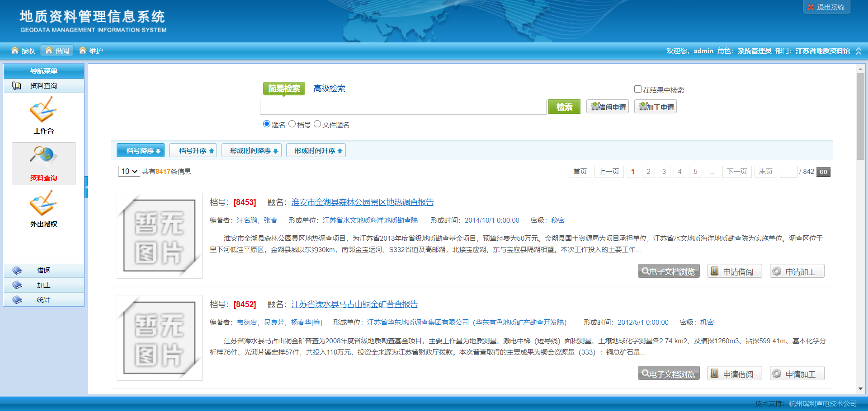The image size is (868, 411).
Task: Click the 借阅申请 button
Action: coord(608,107)
